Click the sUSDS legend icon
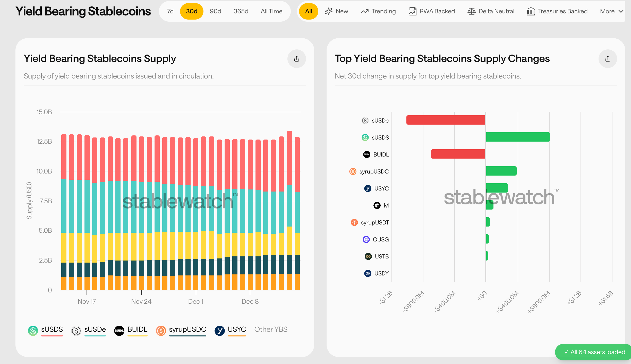The width and height of the screenshot is (631, 364). coord(33,331)
